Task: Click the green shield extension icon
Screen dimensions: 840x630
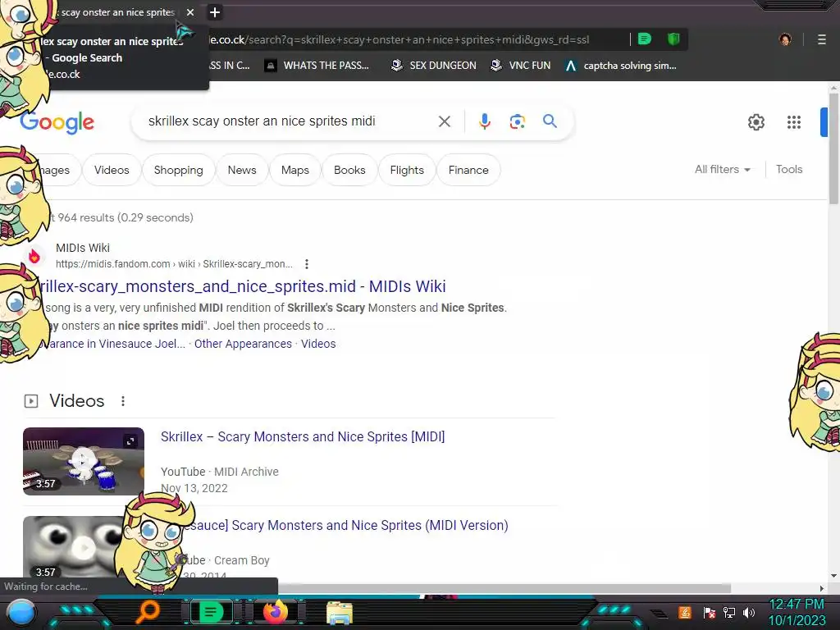Action: coord(673,39)
